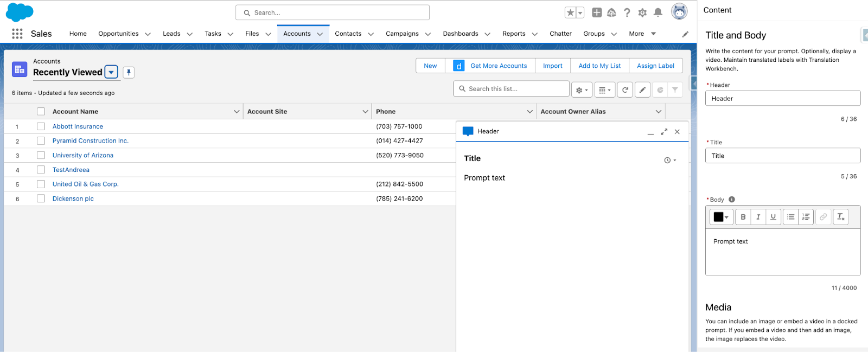Click the notifications bell icon
This screenshot has height=352, width=868.
pyautogui.click(x=658, y=12)
